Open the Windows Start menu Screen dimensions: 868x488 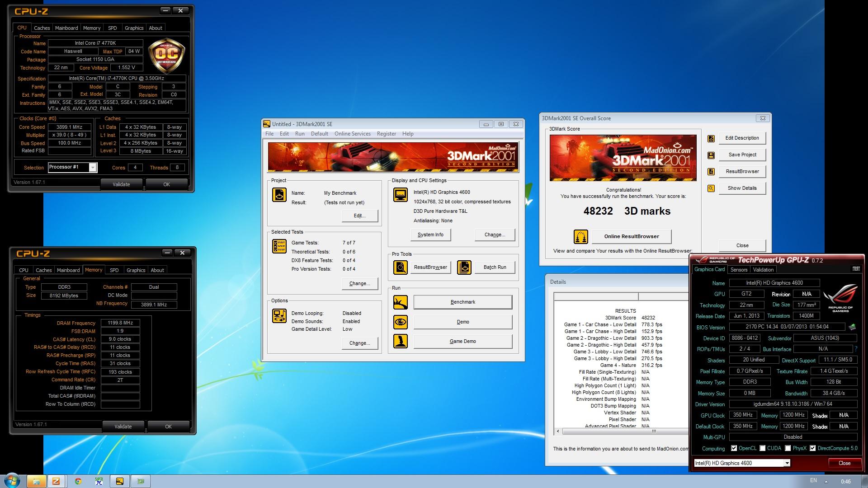(x=12, y=481)
